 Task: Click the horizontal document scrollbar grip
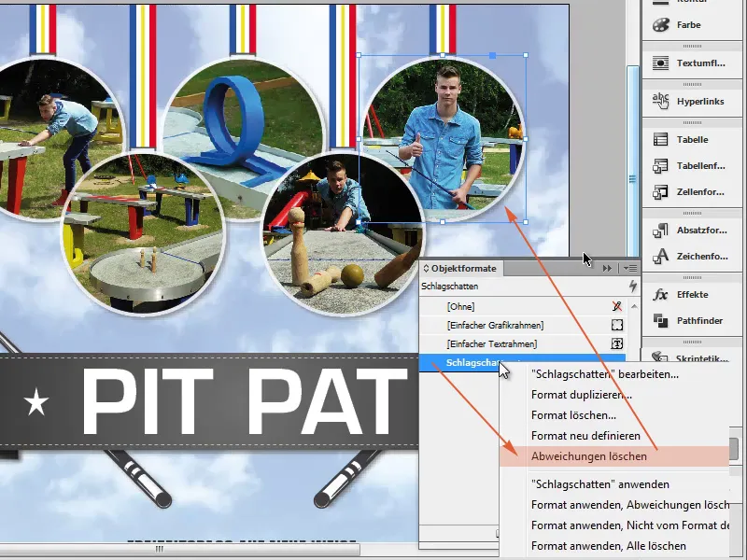coord(160,549)
